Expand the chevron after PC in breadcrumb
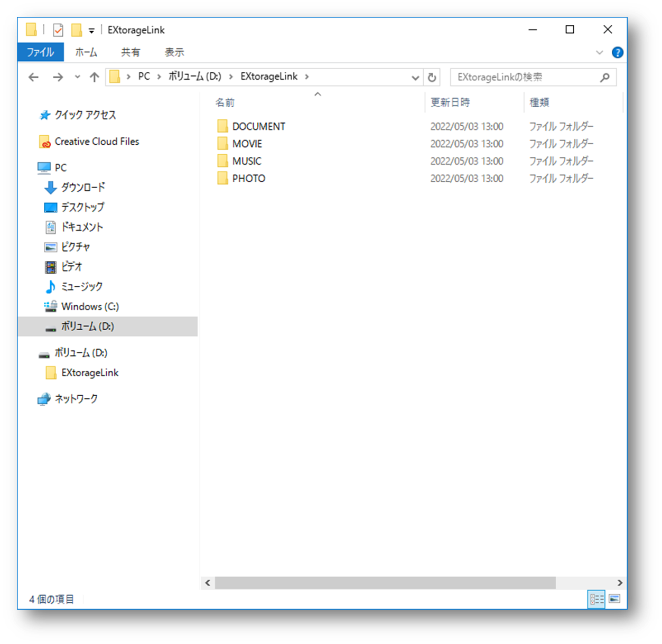 click(158, 77)
